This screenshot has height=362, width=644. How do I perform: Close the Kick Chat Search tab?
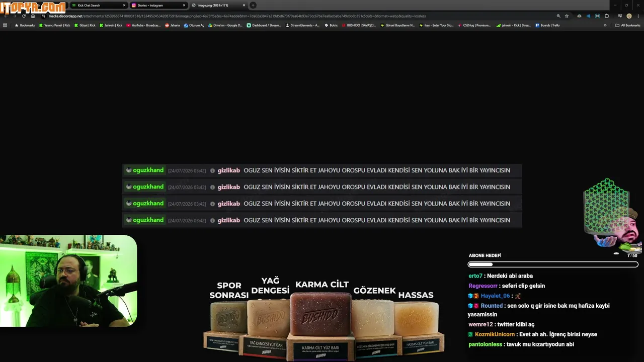(x=124, y=6)
